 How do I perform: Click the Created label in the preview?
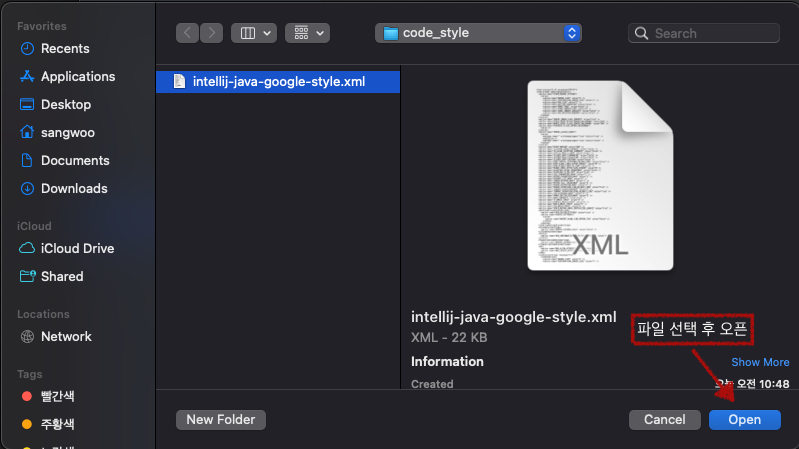[x=432, y=384]
